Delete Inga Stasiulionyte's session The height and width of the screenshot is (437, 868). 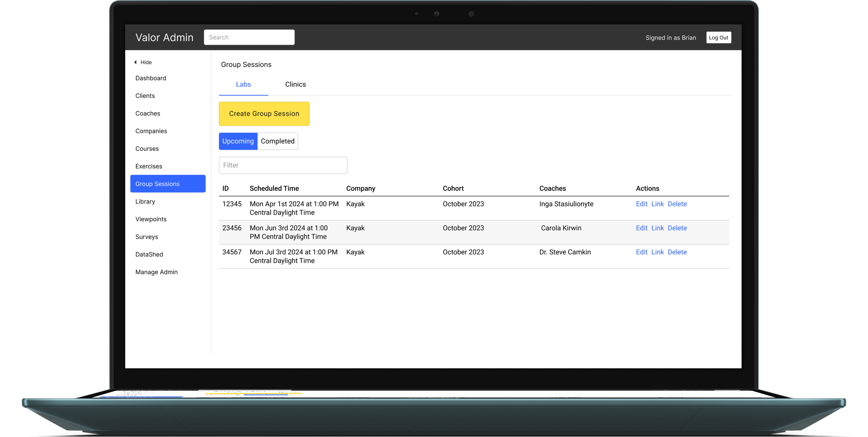pyautogui.click(x=677, y=204)
